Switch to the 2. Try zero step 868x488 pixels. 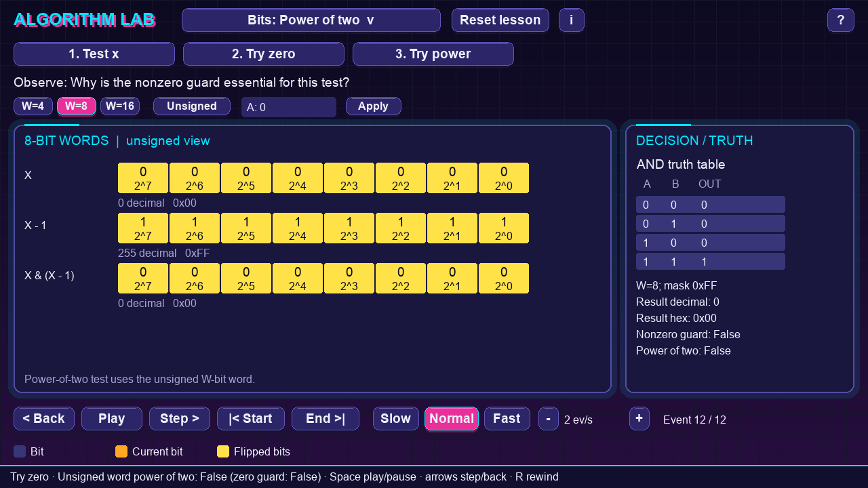[x=264, y=54]
